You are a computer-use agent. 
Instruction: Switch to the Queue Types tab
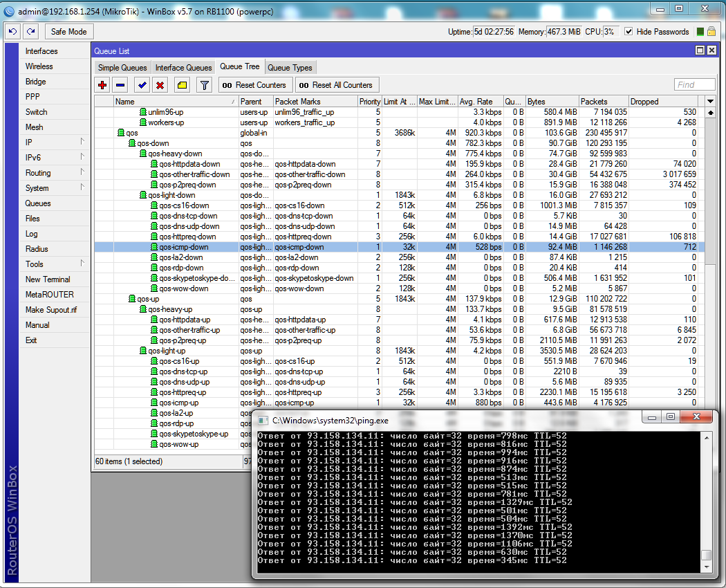(289, 67)
